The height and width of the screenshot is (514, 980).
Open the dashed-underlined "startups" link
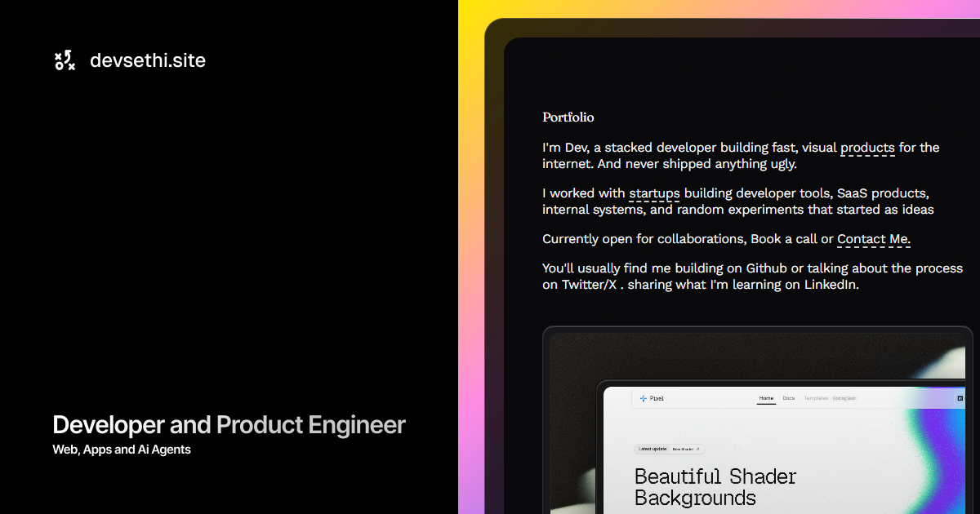click(654, 194)
